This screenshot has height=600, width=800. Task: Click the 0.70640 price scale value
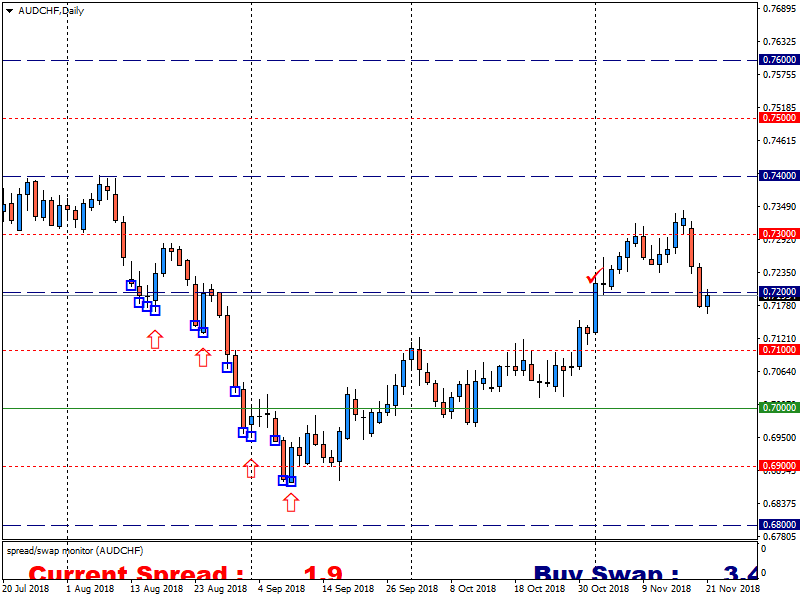click(x=780, y=372)
